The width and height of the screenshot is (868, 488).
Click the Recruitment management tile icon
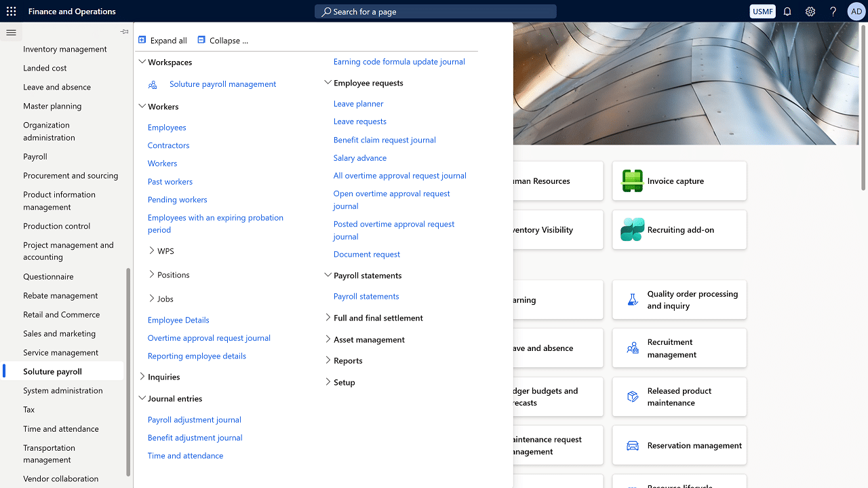632,348
